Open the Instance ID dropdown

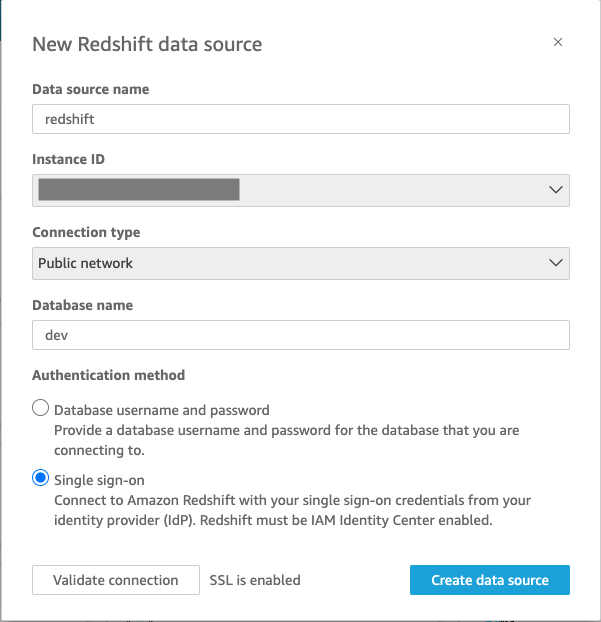300,190
